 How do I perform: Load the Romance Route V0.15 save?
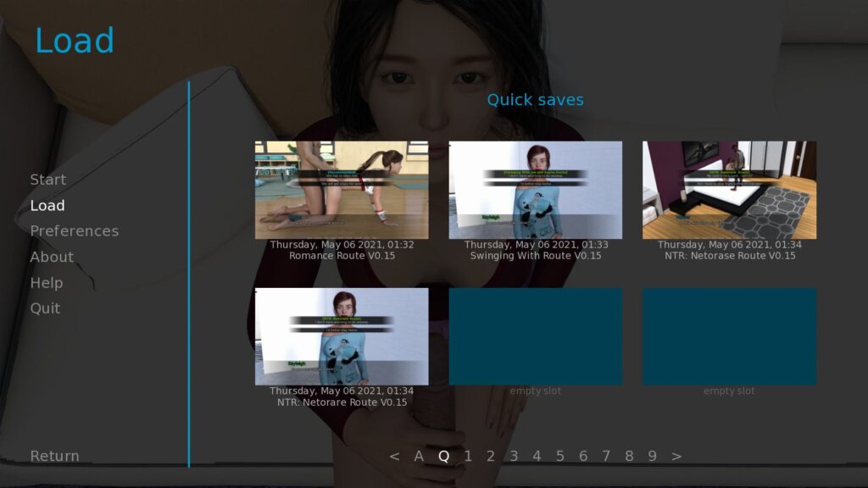342,191
